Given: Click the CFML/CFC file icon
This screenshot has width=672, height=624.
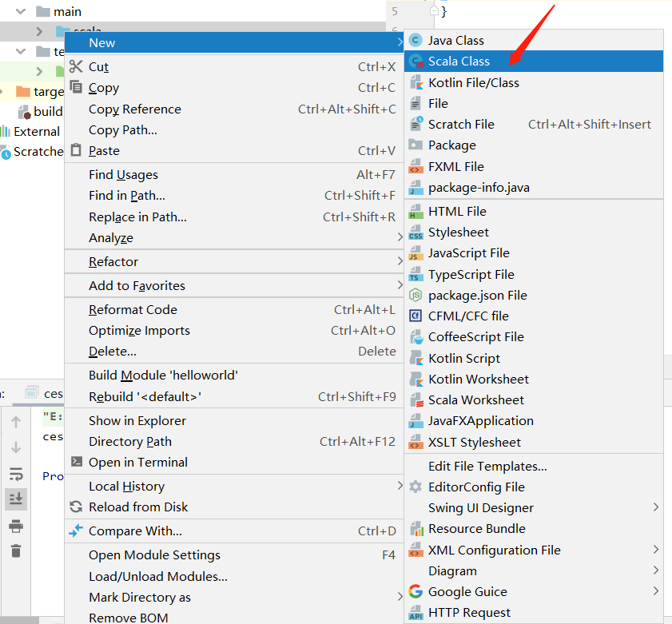Looking at the screenshot, I should click(x=416, y=316).
